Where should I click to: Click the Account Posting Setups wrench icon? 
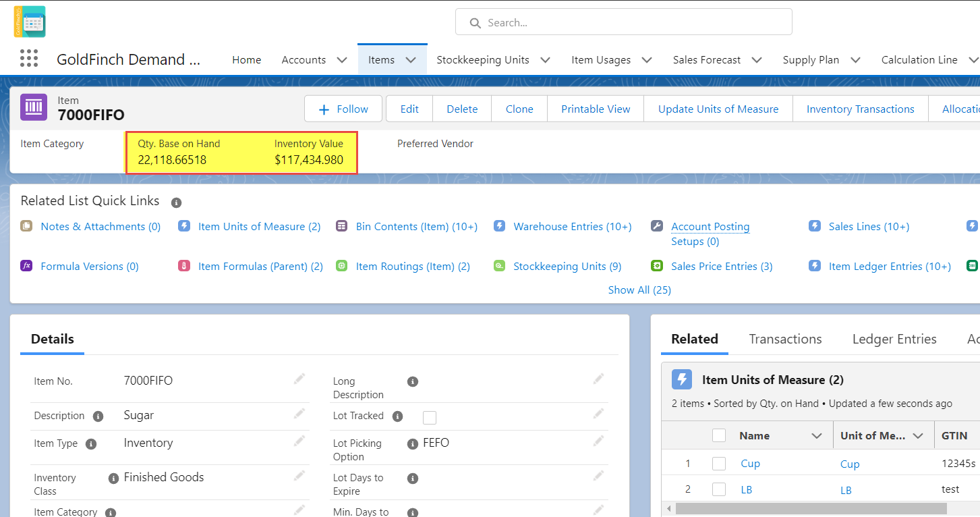[657, 226]
